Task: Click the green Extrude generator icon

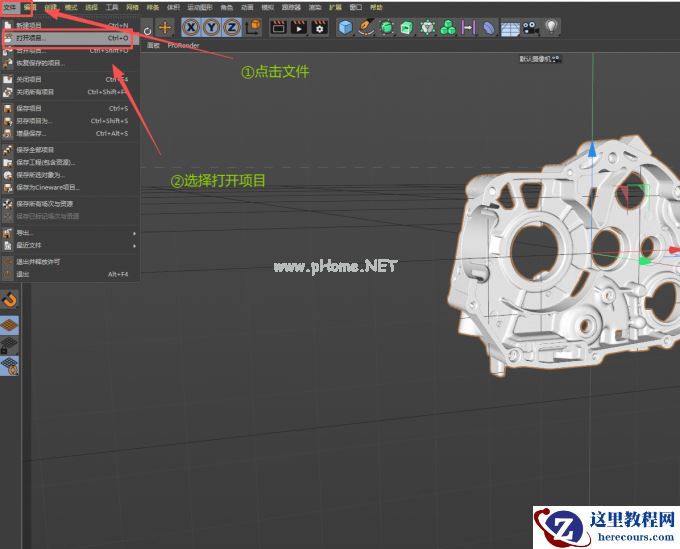Action: click(406, 27)
